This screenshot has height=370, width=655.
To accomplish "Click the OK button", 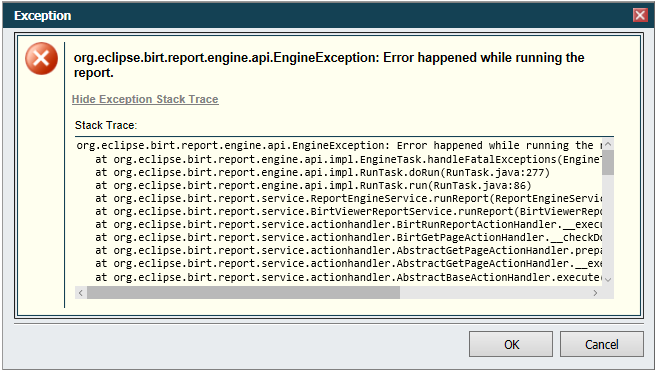I will point(510,344).
